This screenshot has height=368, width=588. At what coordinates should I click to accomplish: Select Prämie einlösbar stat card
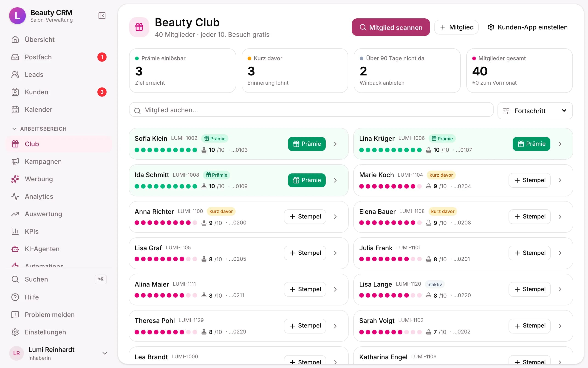pos(182,71)
